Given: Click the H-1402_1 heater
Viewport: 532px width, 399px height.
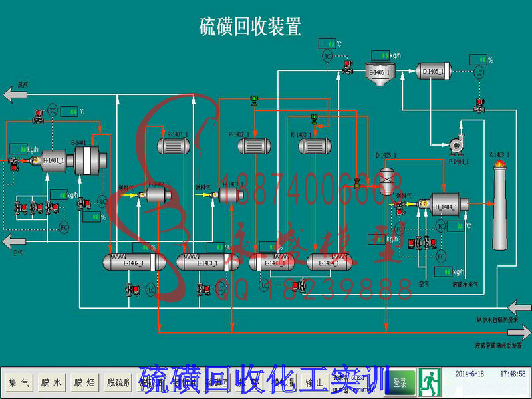Looking at the screenshot, I should pyautogui.click(x=158, y=195).
